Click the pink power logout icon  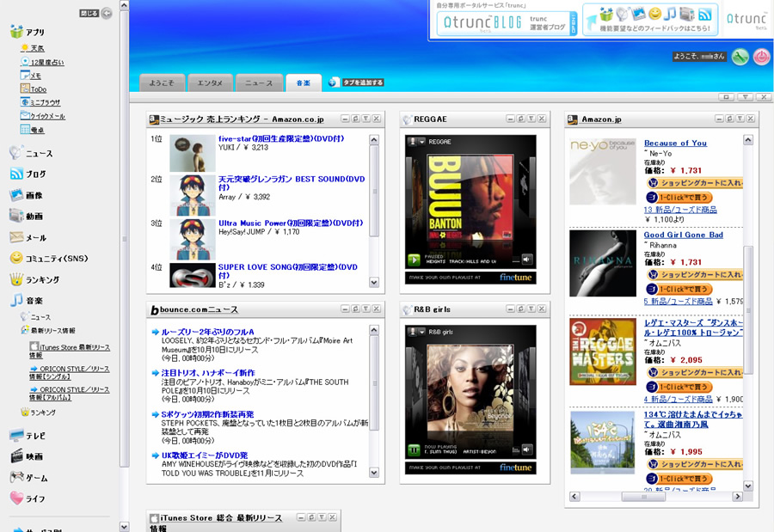761,58
